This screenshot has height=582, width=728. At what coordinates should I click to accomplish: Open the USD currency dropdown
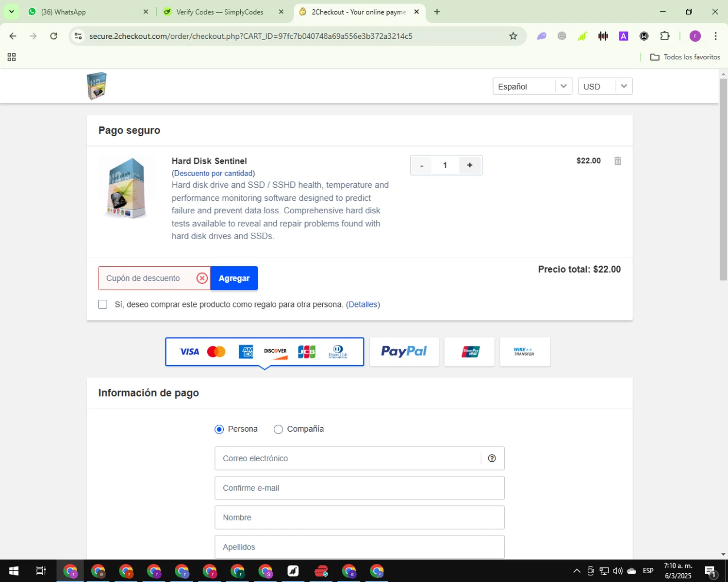605,86
